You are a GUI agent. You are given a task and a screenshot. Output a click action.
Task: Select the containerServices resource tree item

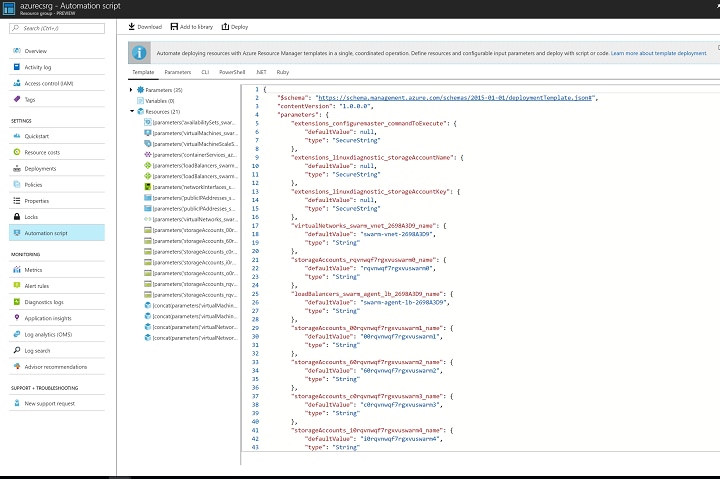[x=190, y=155]
